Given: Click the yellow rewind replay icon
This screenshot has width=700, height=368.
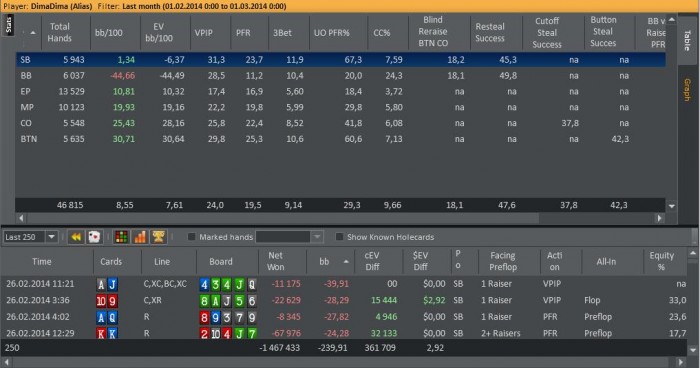Looking at the screenshot, I should (x=76, y=237).
